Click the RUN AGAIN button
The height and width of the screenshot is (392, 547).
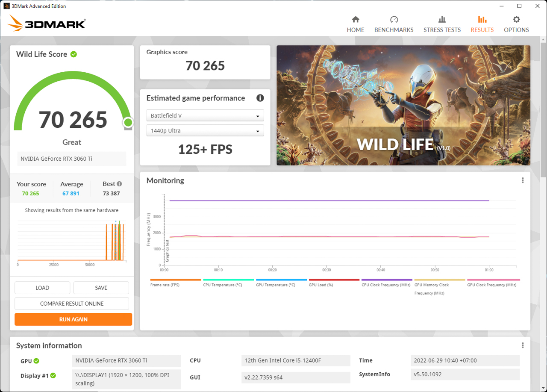74,319
